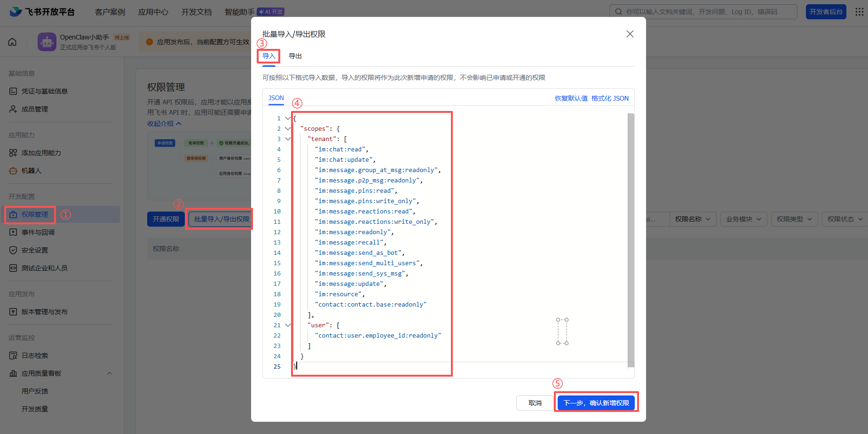Click the 权限管理 lock icon

coord(13,214)
